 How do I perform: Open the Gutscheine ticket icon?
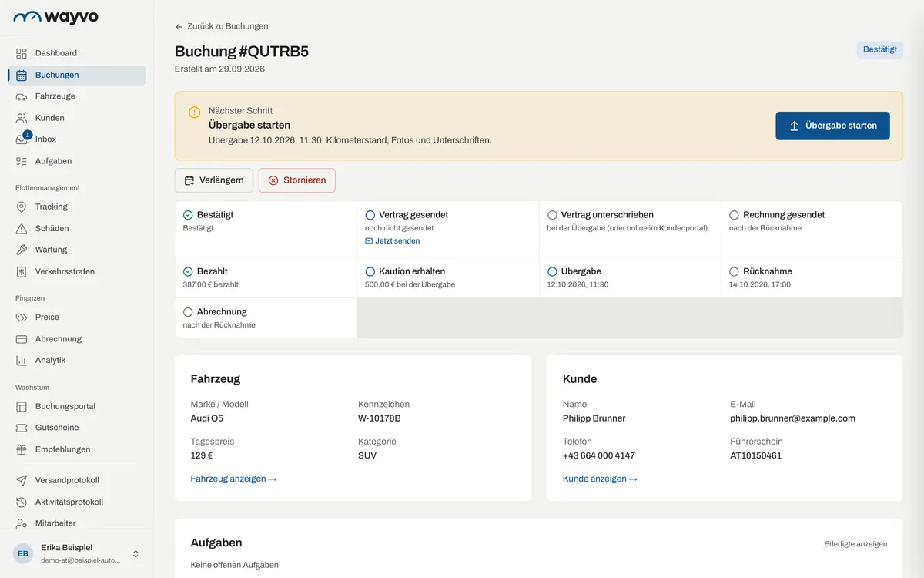click(22, 428)
